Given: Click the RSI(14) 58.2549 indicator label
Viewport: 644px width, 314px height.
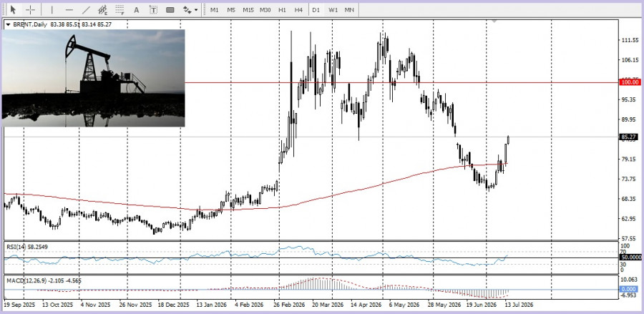Looking at the screenshot, I should (x=26, y=247).
